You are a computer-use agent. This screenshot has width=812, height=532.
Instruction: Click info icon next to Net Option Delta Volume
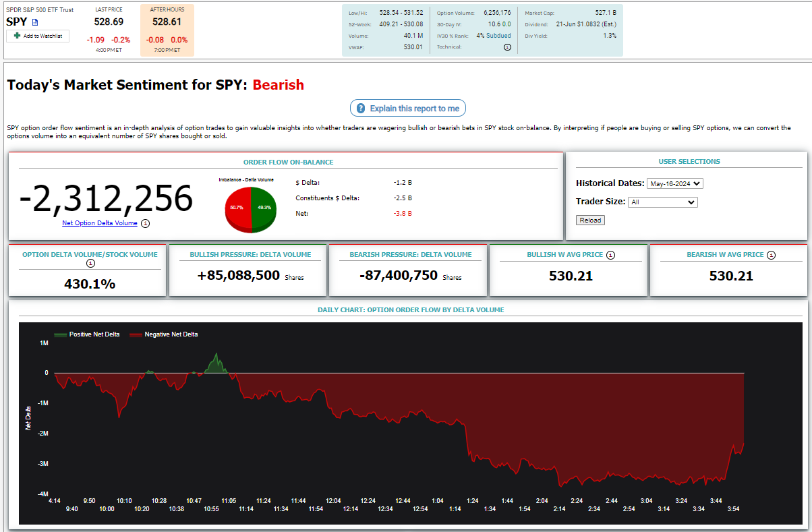coord(146,223)
